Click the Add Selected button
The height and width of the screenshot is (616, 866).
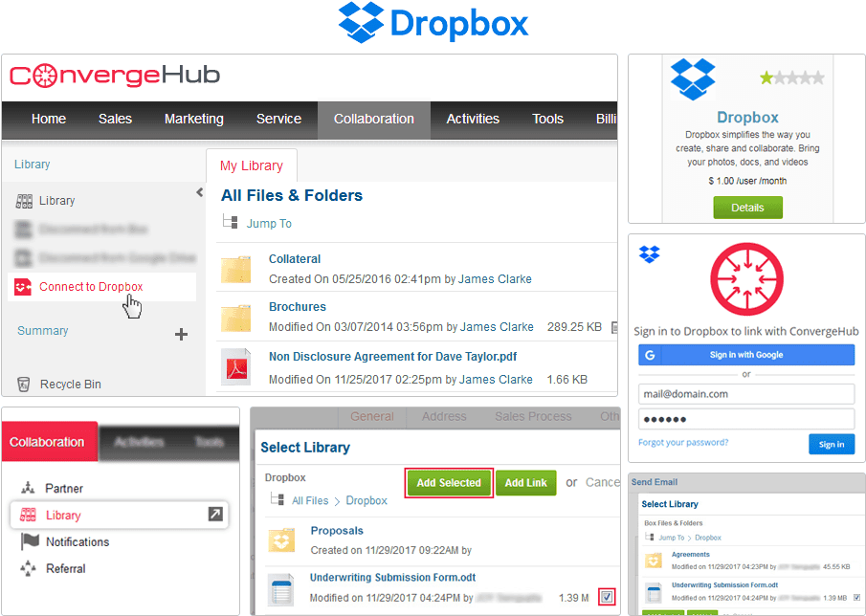click(449, 483)
